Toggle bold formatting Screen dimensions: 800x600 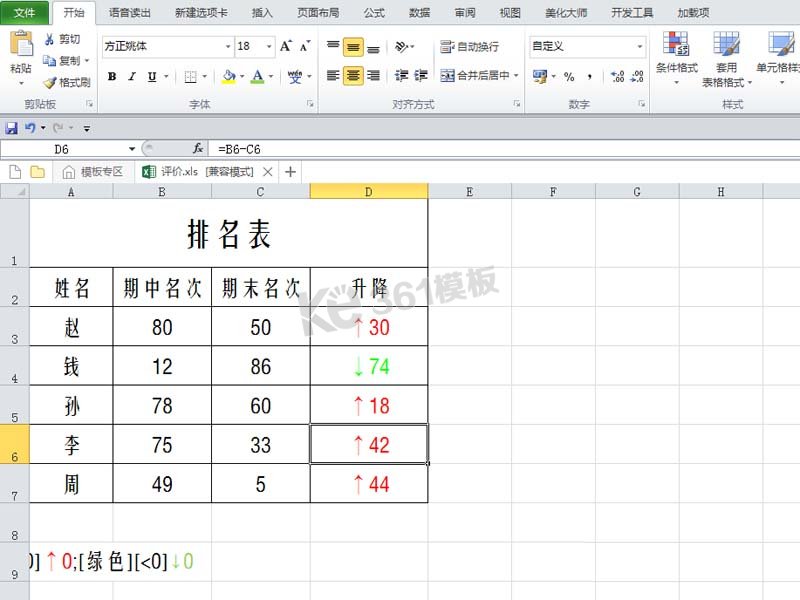110,76
